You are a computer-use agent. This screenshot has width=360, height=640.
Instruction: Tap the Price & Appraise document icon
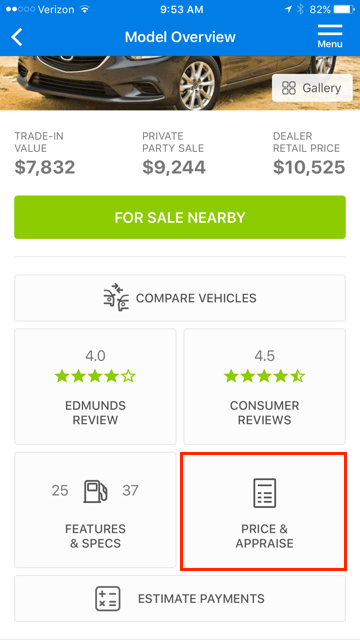click(x=264, y=493)
